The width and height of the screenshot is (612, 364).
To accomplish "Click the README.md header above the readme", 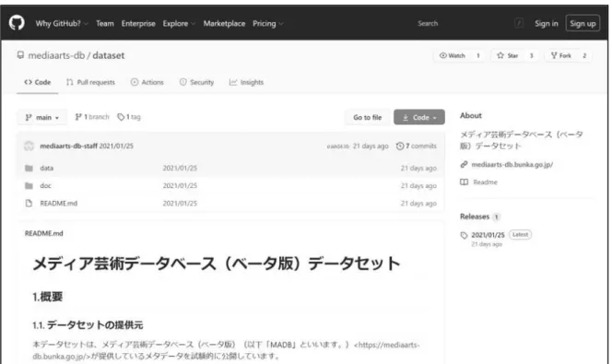I will pos(43,233).
